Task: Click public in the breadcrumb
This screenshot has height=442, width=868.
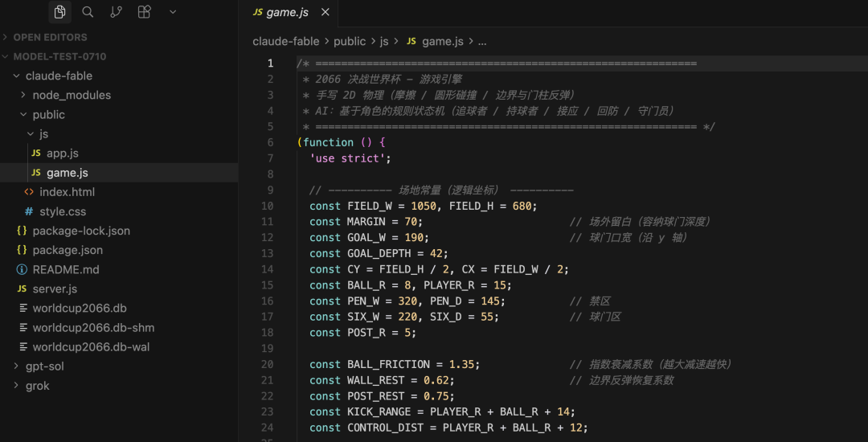Action: coord(350,42)
